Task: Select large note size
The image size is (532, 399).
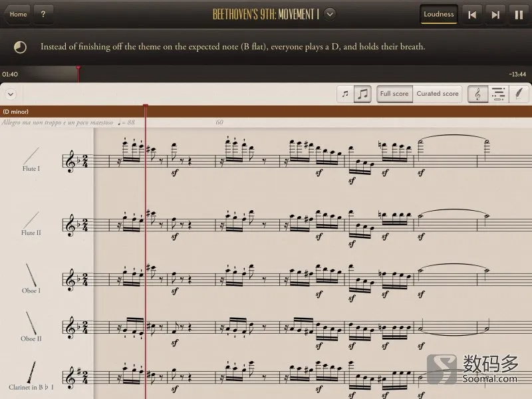Action: pos(362,94)
